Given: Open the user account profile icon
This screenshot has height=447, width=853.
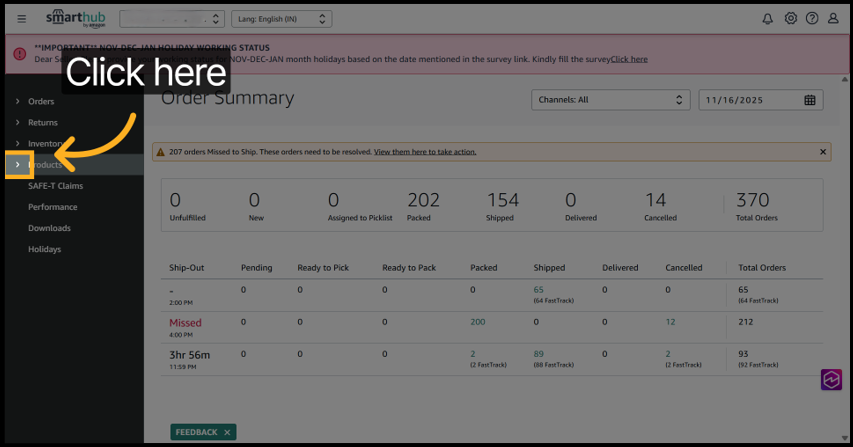Looking at the screenshot, I should tap(833, 19).
